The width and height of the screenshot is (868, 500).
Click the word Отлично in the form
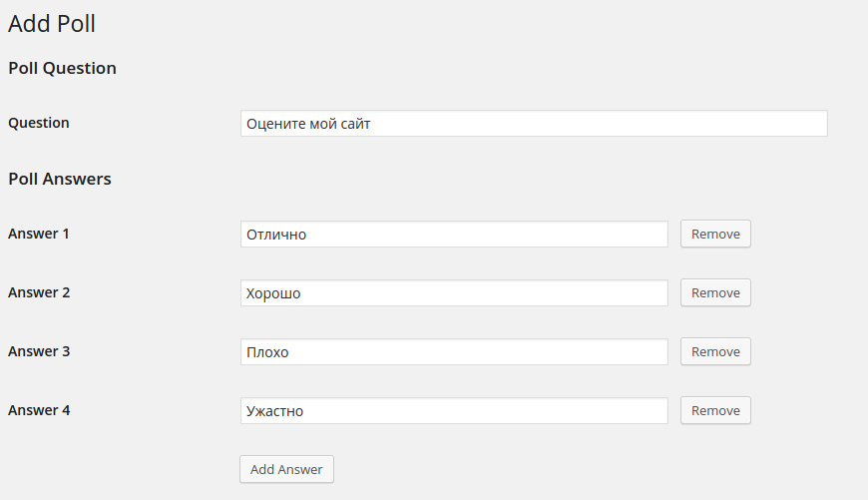pyautogui.click(x=276, y=235)
